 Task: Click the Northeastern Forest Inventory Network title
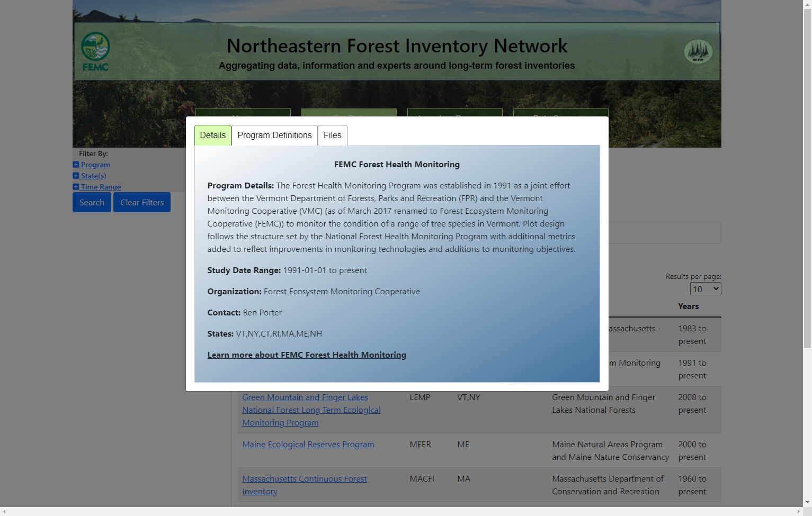click(x=397, y=46)
